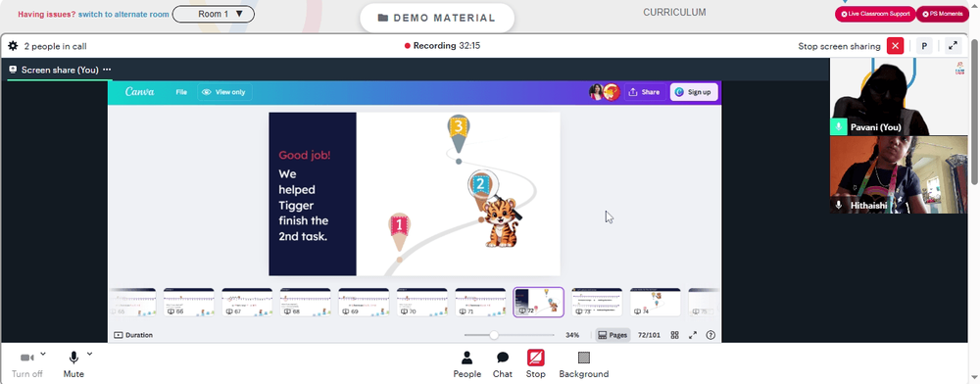This screenshot has width=980, height=384.
Task: Adjust the Canva zoom slider handle
Action: coord(494,335)
